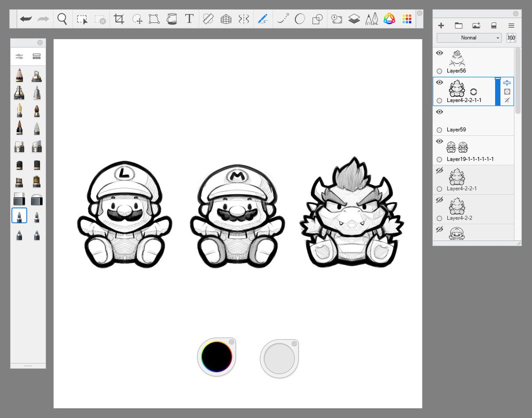The width and height of the screenshot is (532, 418).
Task: Toggle the blue Steady Stroke pen icon
Action: 263,19
